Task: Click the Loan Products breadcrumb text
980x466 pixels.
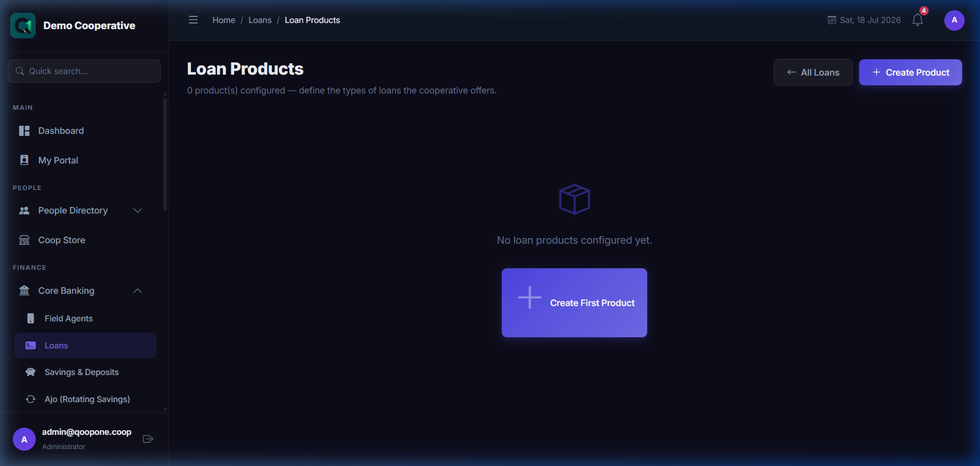Action: coord(312,20)
